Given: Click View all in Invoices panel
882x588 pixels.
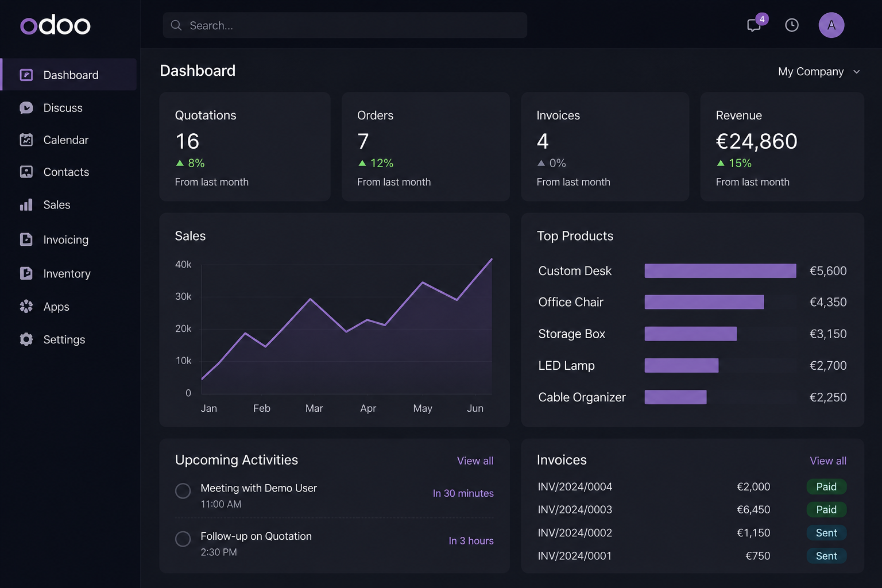Looking at the screenshot, I should point(828,461).
